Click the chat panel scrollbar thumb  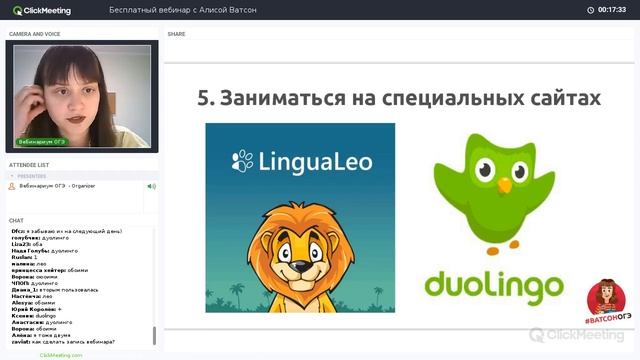point(154,336)
